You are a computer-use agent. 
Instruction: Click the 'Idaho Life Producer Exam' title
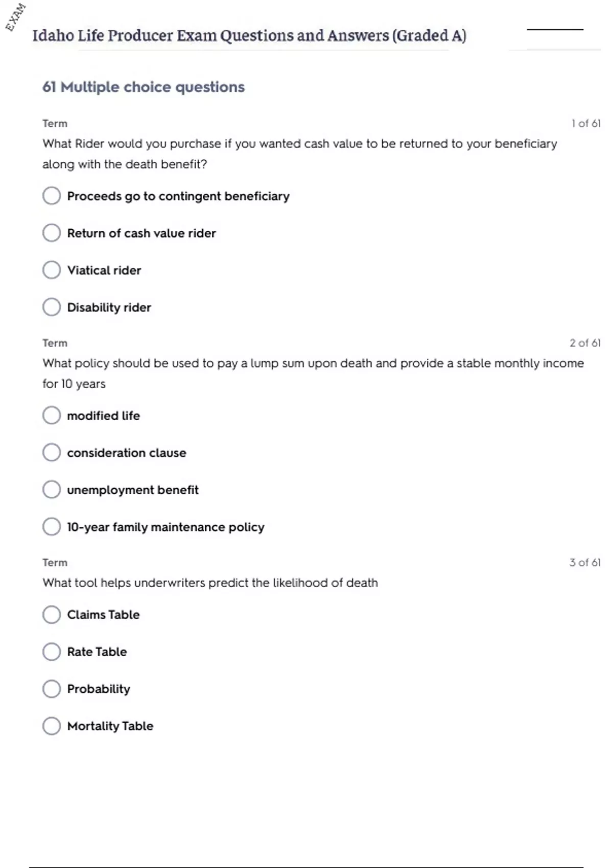[x=249, y=36]
